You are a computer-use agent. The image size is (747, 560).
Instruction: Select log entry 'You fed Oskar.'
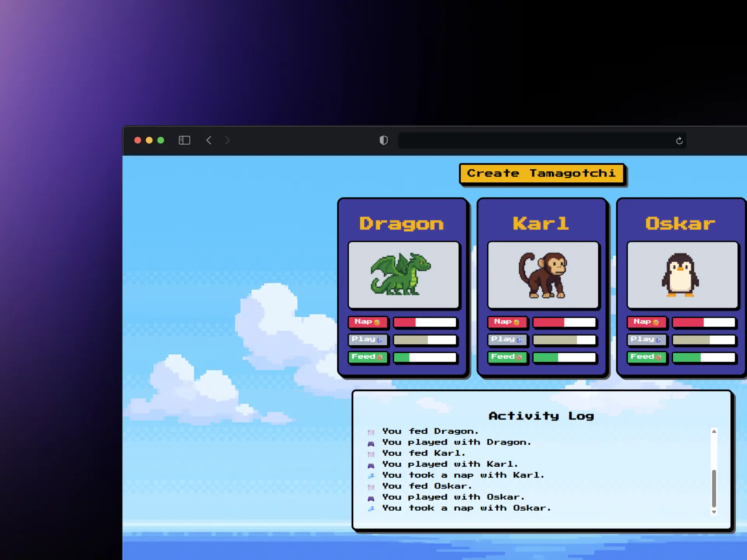pos(427,486)
